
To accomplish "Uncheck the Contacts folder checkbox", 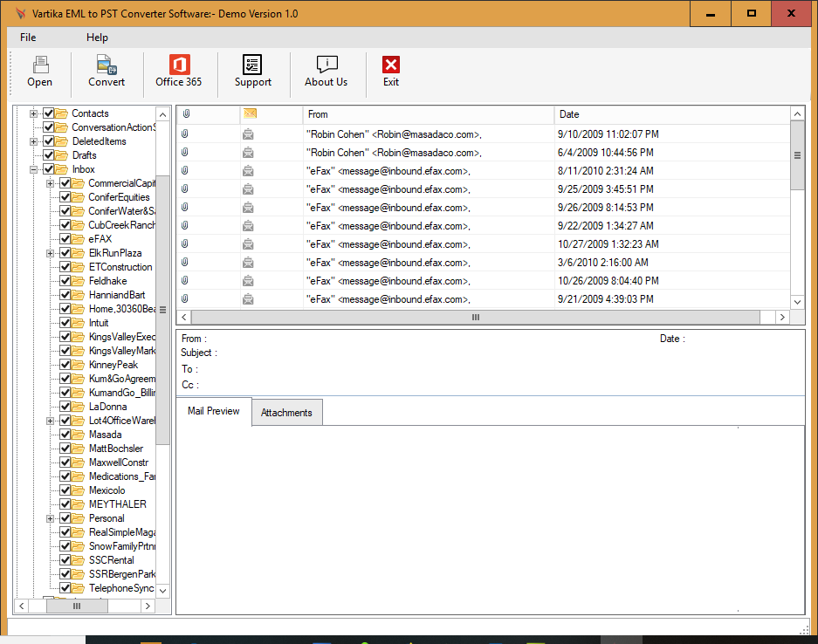I will [49, 113].
